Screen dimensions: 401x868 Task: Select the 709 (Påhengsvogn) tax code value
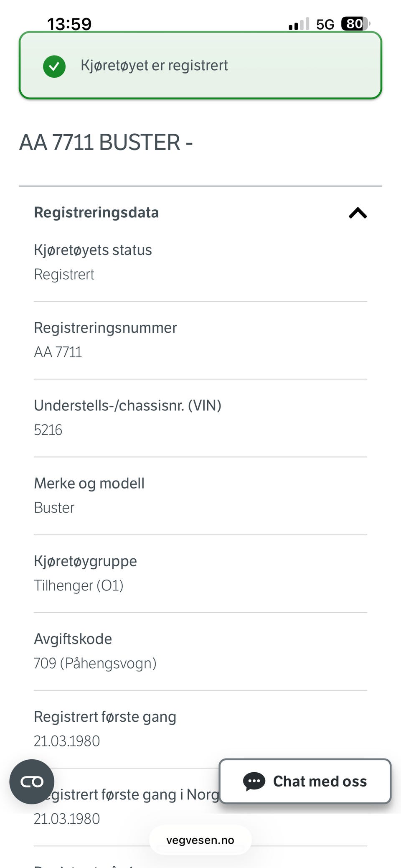(95, 663)
